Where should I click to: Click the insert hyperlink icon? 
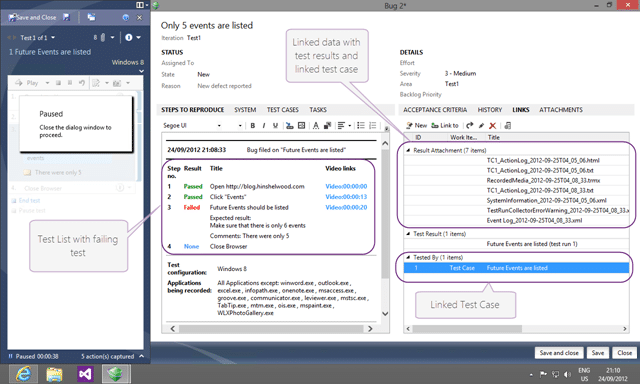pyautogui.click(x=290, y=126)
